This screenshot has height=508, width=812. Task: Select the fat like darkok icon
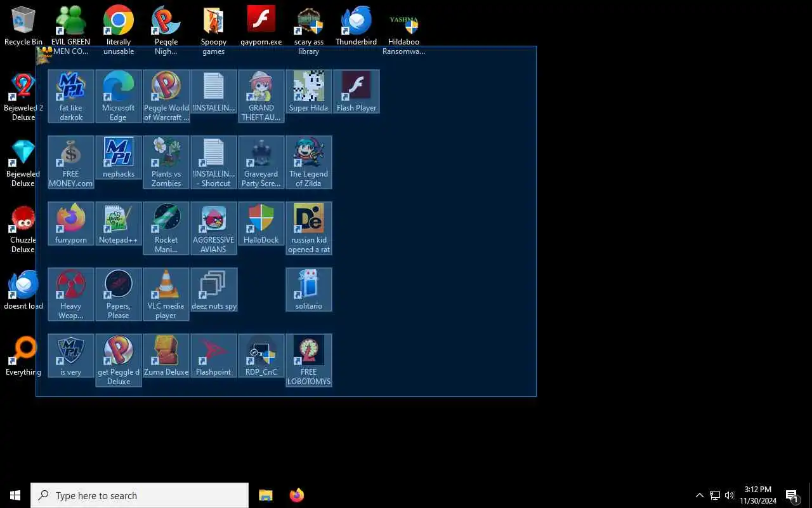click(71, 96)
